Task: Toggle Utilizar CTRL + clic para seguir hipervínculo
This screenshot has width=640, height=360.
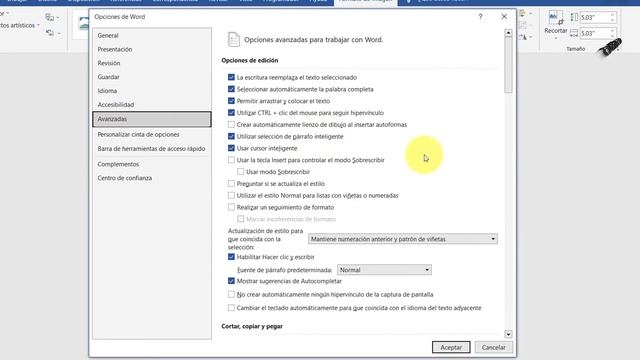Action: pyautogui.click(x=231, y=113)
